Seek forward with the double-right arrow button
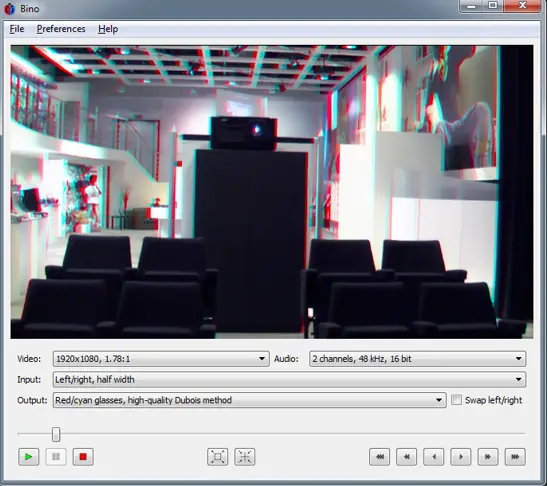548x486 pixels. [x=488, y=457]
